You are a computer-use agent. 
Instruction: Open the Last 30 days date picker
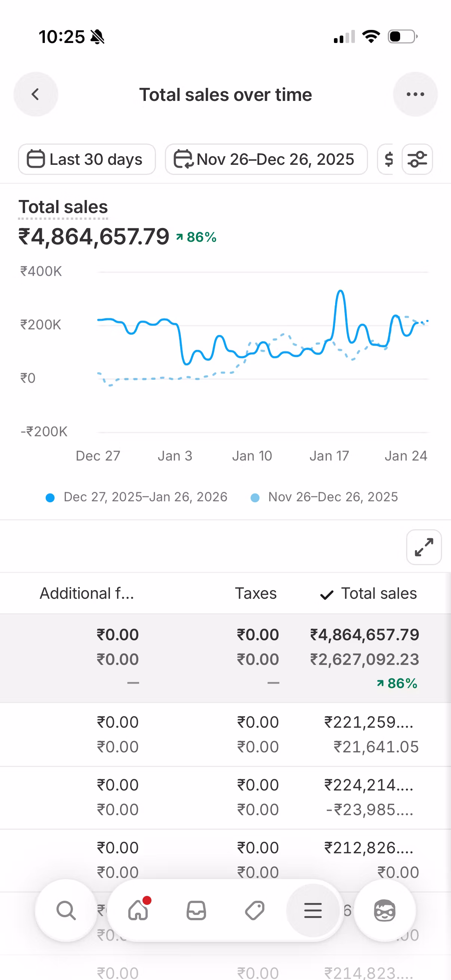87,159
